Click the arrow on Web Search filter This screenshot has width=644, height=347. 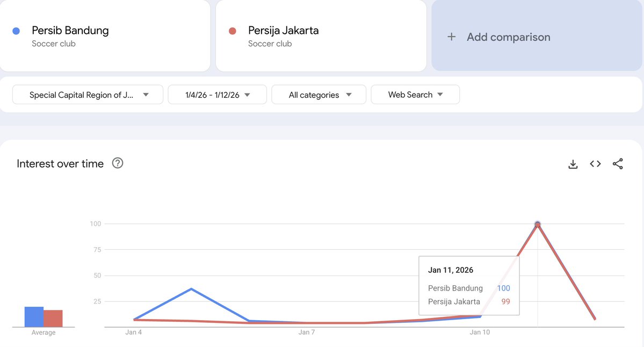coord(440,95)
